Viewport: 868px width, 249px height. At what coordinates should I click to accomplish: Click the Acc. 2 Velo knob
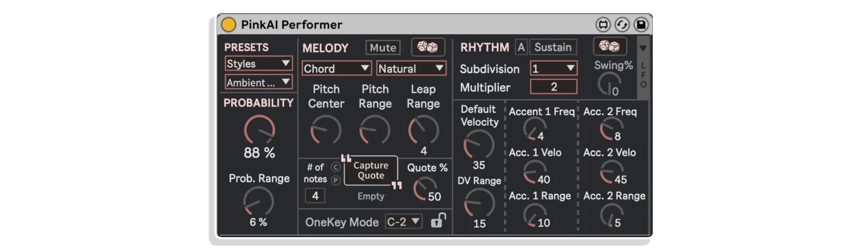coord(612,172)
